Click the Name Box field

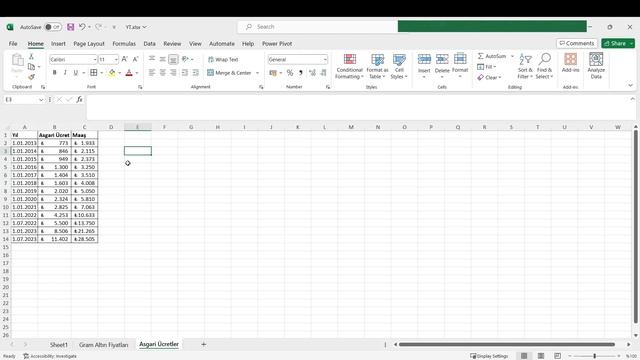pyautogui.click(x=24, y=100)
